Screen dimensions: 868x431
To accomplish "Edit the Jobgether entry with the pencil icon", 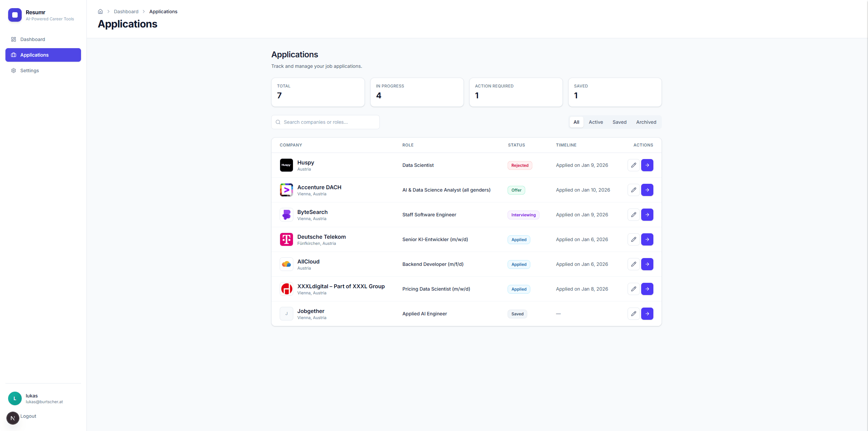I will click(633, 313).
